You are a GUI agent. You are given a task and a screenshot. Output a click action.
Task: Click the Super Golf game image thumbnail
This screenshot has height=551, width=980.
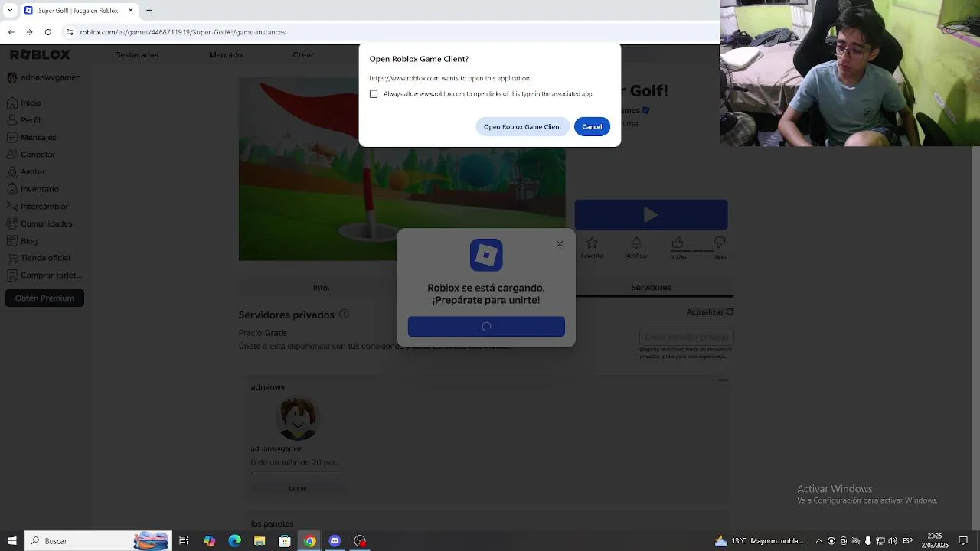click(402, 169)
